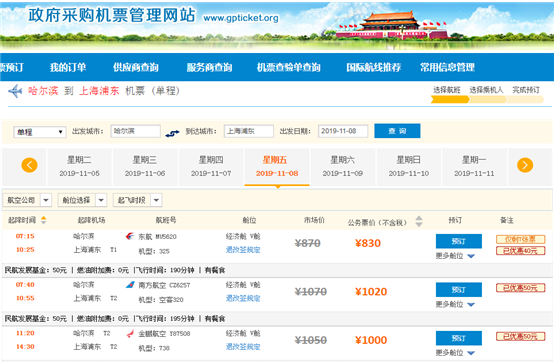Click the swap cities arrows icon

172,133
